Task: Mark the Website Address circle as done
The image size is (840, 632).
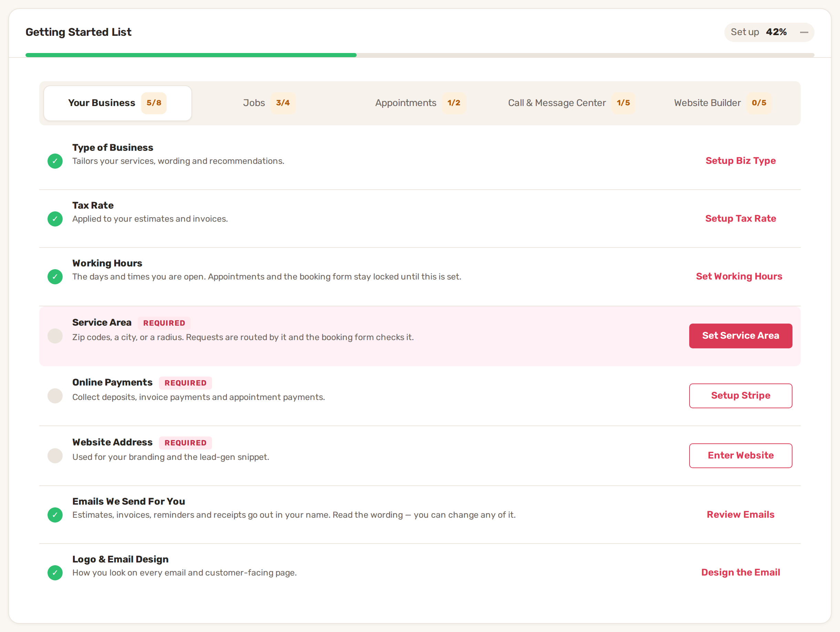Action: pyautogui.click(x=55, y=456)
